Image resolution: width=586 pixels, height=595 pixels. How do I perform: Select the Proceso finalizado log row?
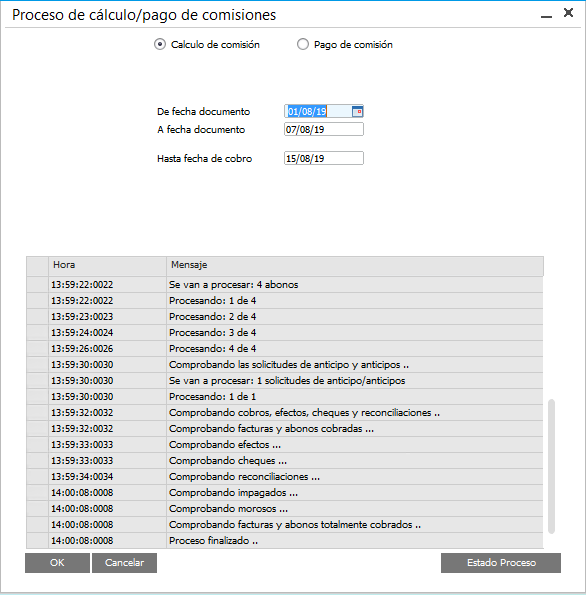coord(285,541)
